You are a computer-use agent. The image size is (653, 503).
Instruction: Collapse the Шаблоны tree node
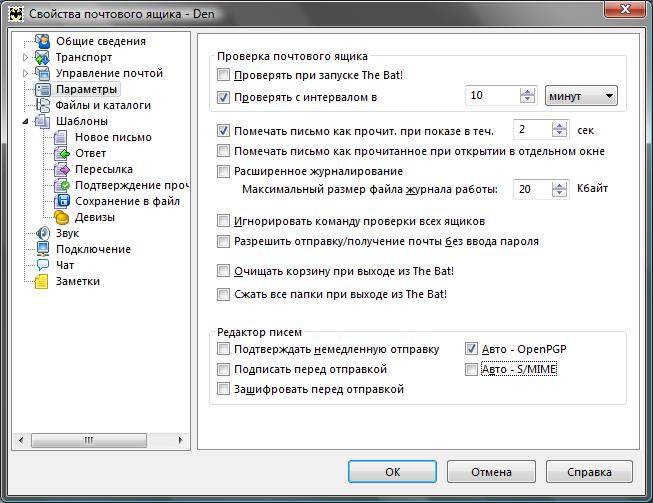[x=25, y=122]
